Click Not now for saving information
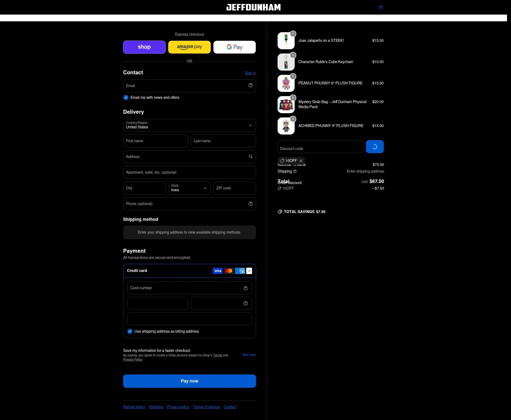Viewport: 511px width, 420px height. [x=249, y=355]
